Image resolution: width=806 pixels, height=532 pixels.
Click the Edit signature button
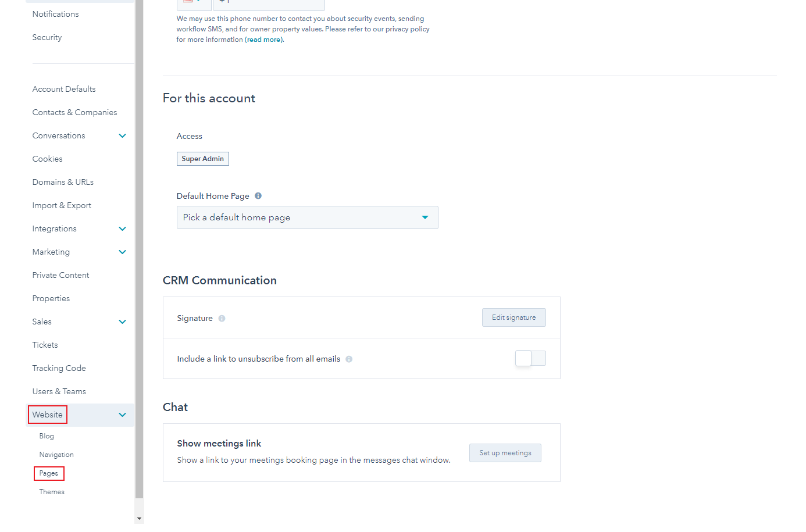pos(513,317)
